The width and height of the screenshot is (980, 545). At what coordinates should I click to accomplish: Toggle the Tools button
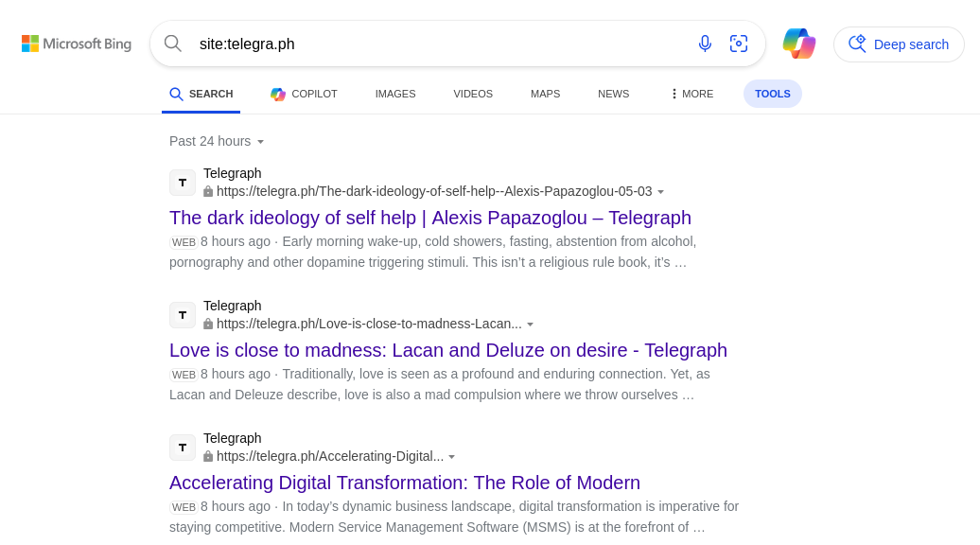[x=773, y=94]
